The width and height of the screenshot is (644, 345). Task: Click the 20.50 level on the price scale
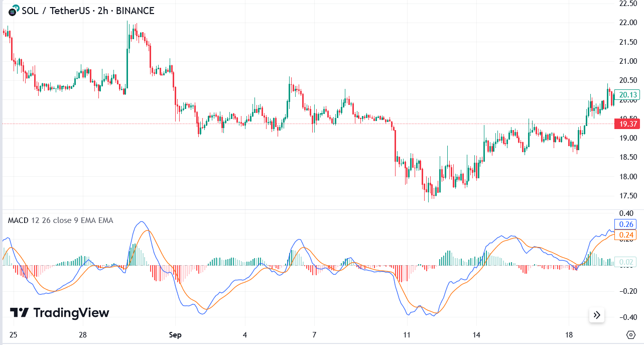coord(628,80)
